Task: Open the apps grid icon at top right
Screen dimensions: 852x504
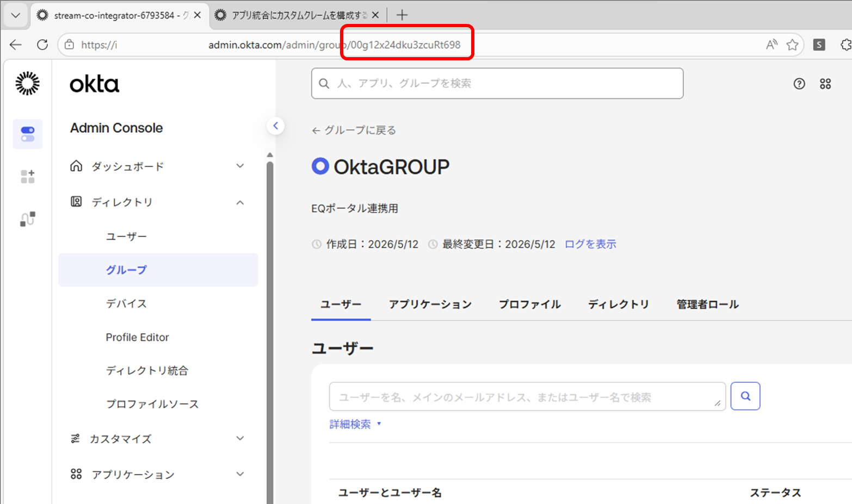Action: tap(825, 84)
